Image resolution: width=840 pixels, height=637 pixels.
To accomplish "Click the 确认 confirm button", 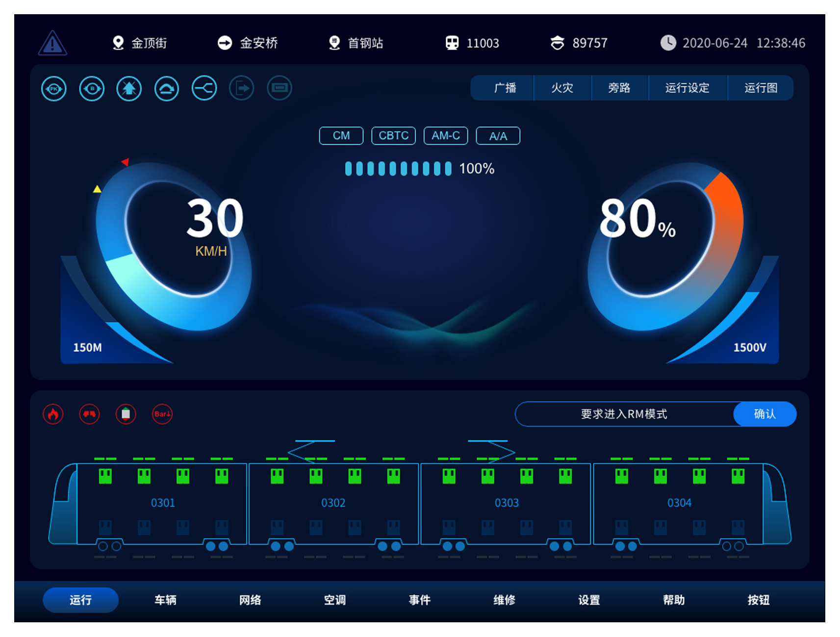I will (x=764, y=414).
